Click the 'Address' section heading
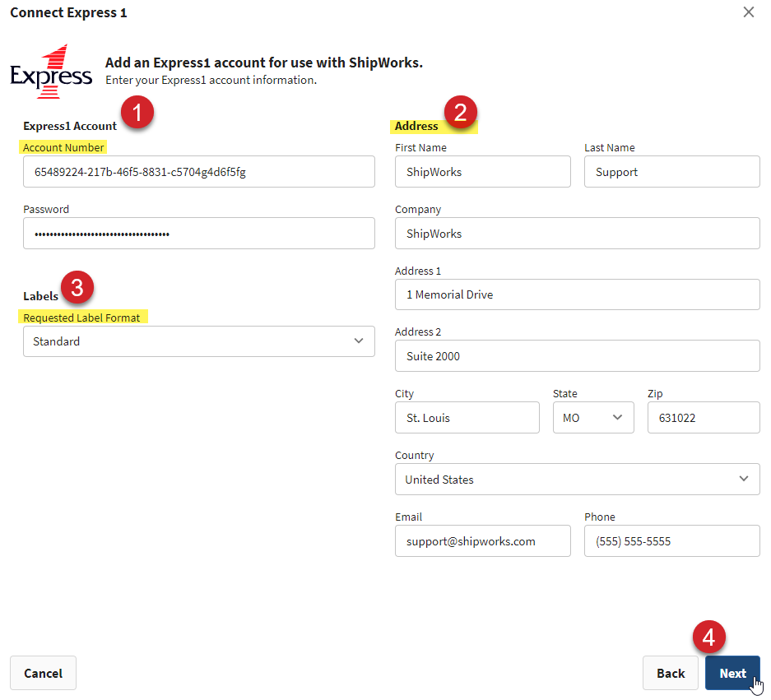 coord(416,126)
